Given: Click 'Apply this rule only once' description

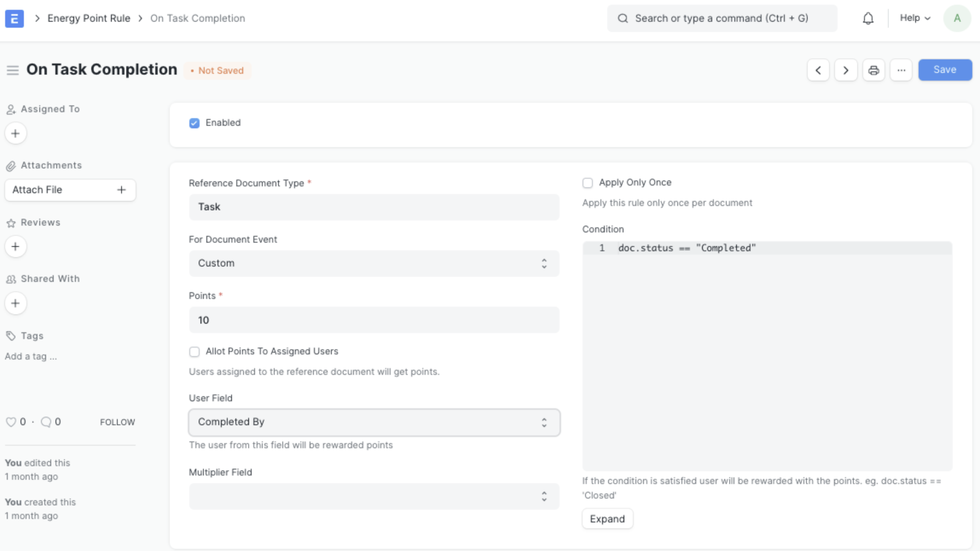Looking at the screenshot, I should click(667, 203).
